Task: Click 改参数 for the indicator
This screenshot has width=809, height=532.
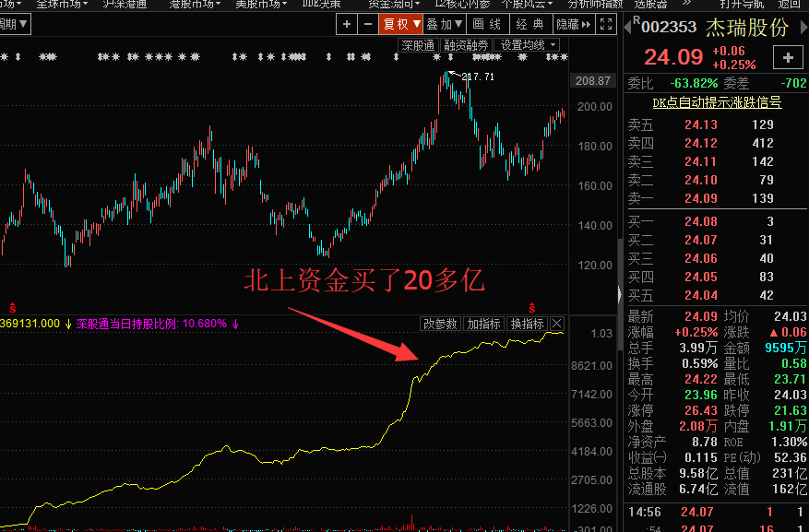Action: click(x=440, y=324)
